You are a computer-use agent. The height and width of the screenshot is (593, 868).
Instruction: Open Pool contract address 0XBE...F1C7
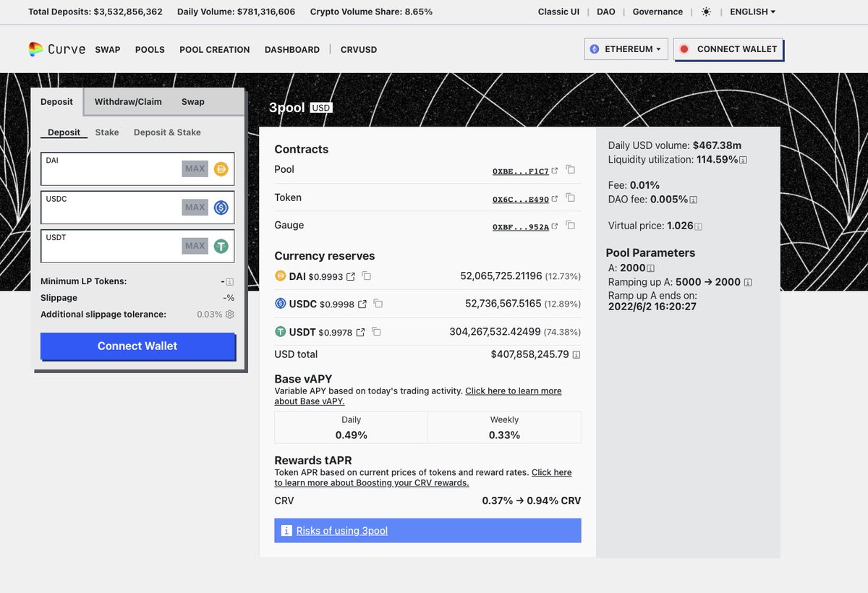click(x=521, y=171)
